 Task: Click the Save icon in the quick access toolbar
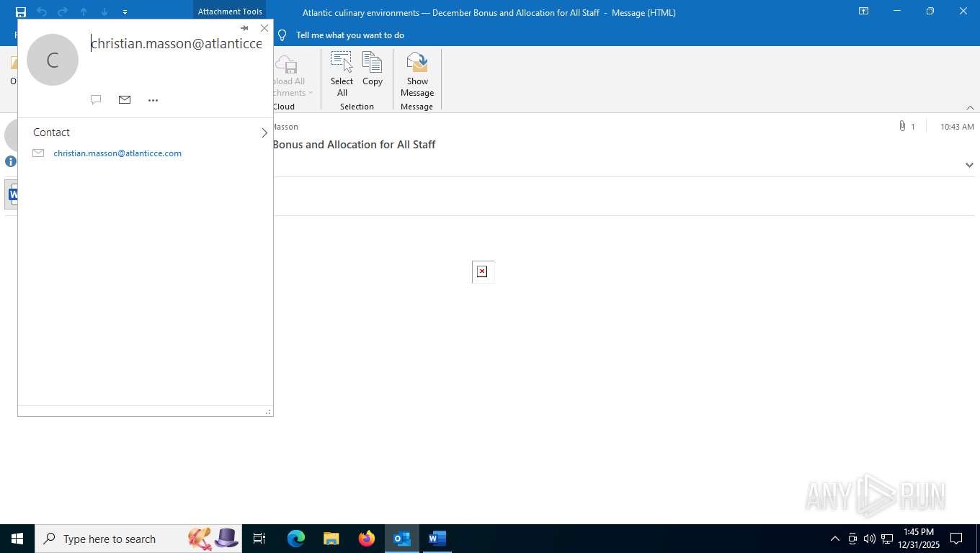(x=21, y=12)
